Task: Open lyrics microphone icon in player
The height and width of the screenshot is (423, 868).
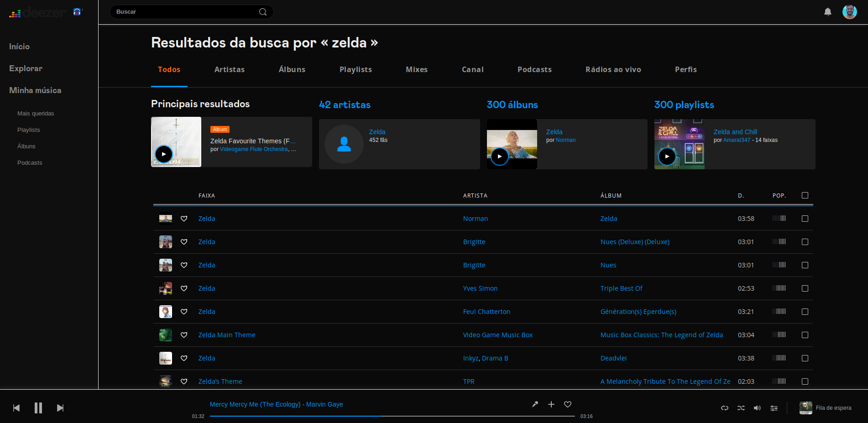Action: pos(535,404)
